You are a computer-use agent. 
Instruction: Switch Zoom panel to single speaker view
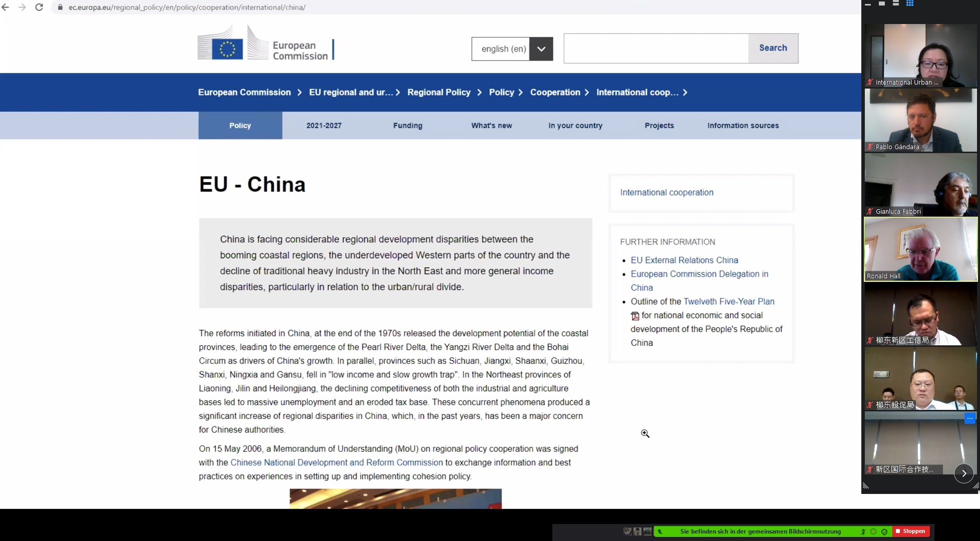point(882,4)
